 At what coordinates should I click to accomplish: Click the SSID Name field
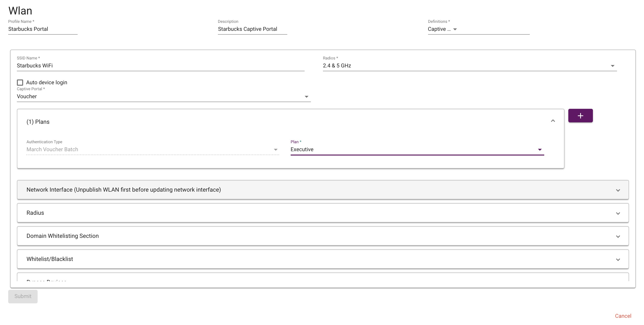(x=161, y=66)
